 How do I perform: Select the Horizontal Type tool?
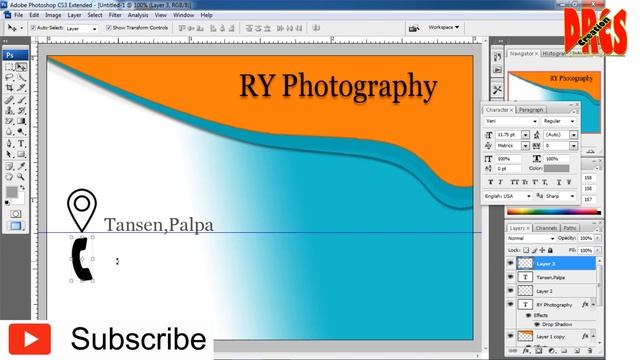click(x=21, y=143)
